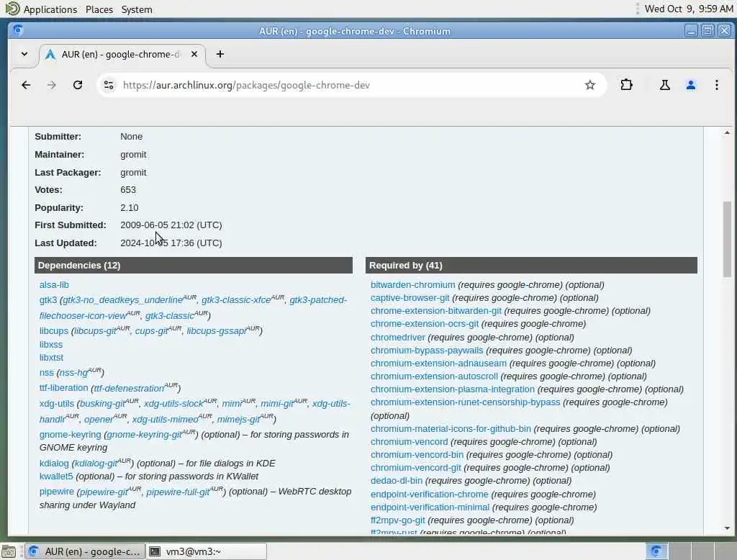Screen dimensions: 737x560
Task: Click scrollbar down arrow
Action: 727,528
